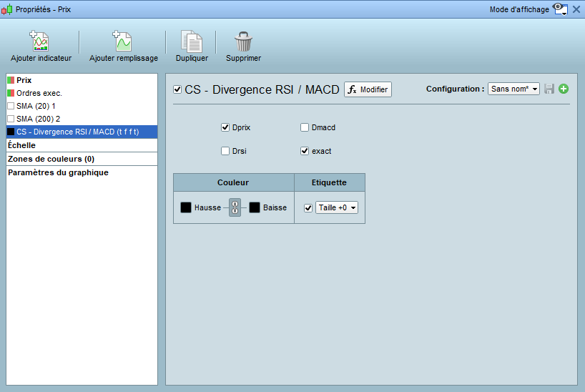
Task: Uncheck the exact checkbox
Action: 305,151
